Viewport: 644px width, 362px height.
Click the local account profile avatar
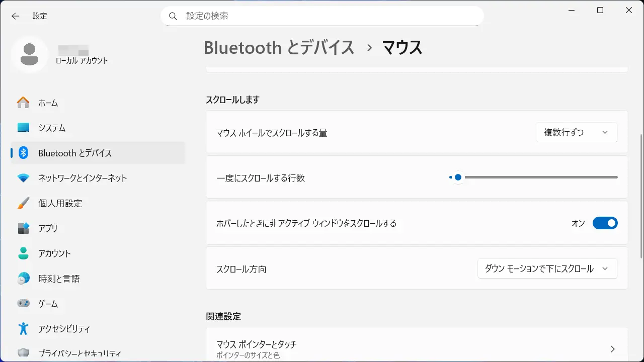pos(30,54)
